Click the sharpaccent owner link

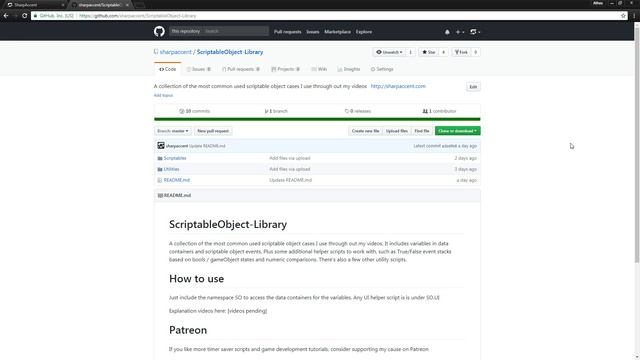pyautogui.click(x=176, y=52)
